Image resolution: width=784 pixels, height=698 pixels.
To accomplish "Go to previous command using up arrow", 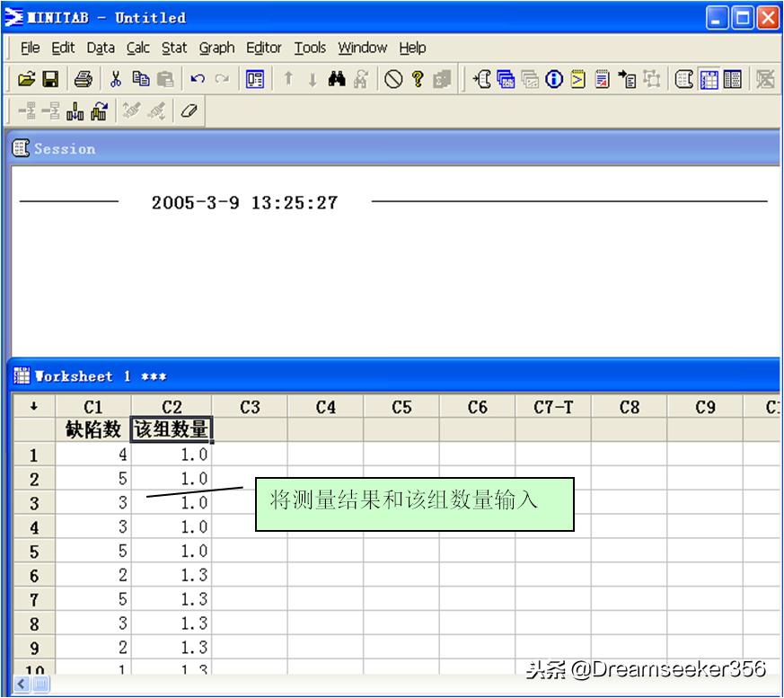I will tap(288, 79).
